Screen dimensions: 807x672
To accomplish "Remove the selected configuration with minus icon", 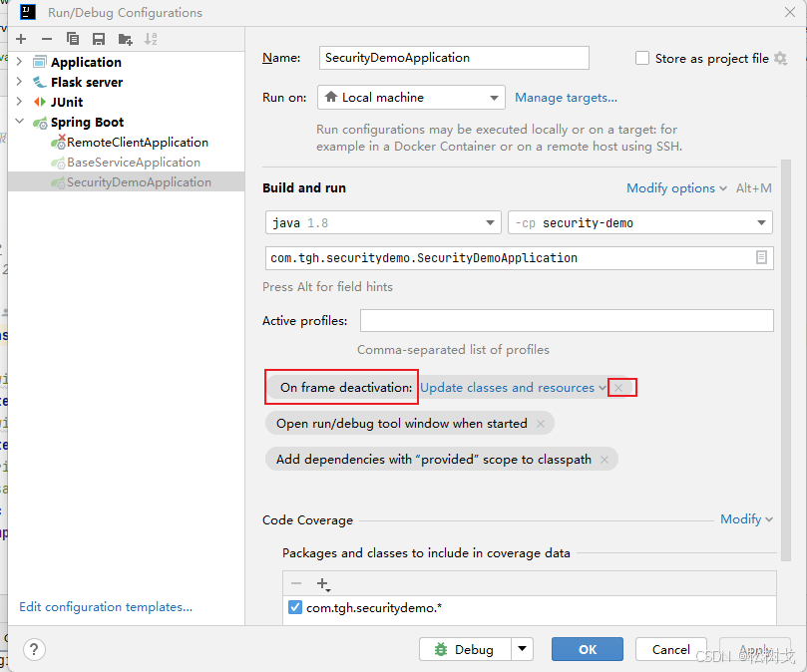I will [x=47, y=39].
